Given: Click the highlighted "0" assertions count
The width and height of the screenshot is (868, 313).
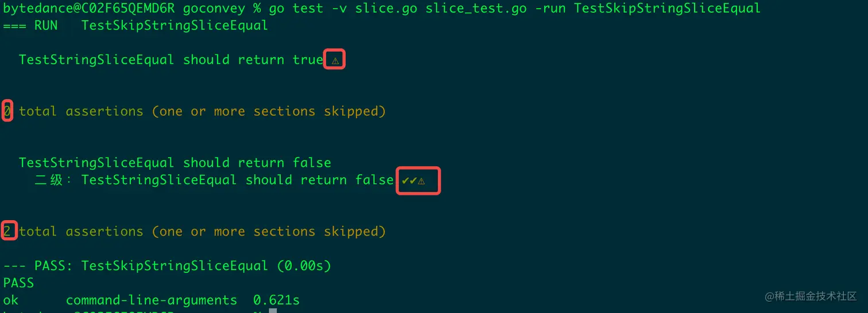Looking at the screenshot, I should 7,111.
